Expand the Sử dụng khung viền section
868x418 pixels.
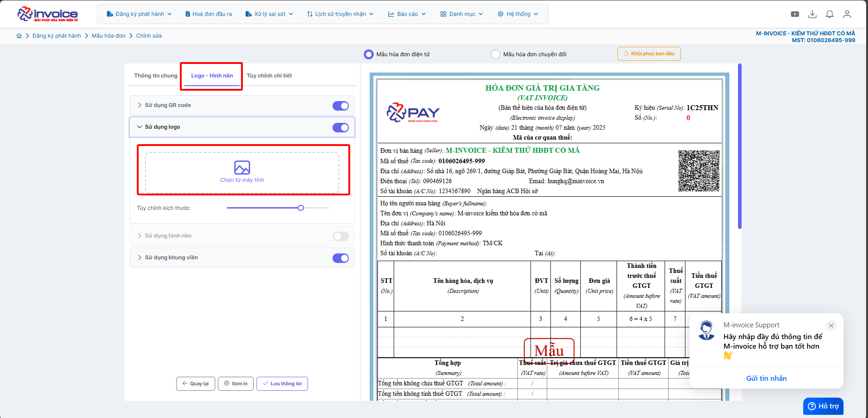point(140,258)
